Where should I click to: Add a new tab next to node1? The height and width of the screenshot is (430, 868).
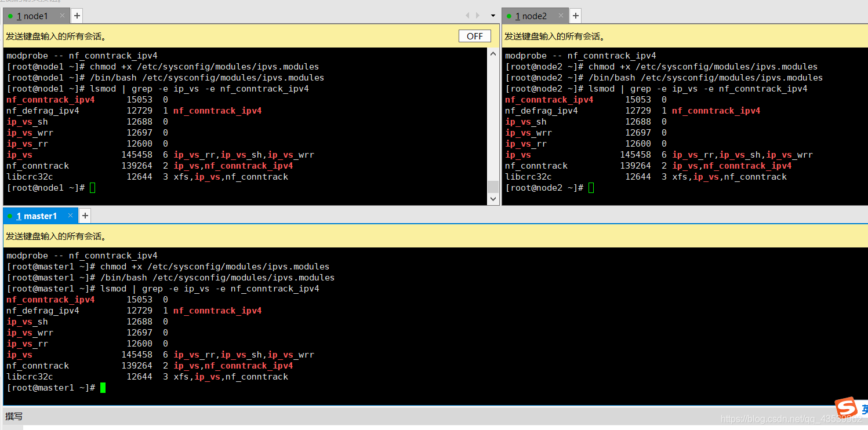[77, 16]
